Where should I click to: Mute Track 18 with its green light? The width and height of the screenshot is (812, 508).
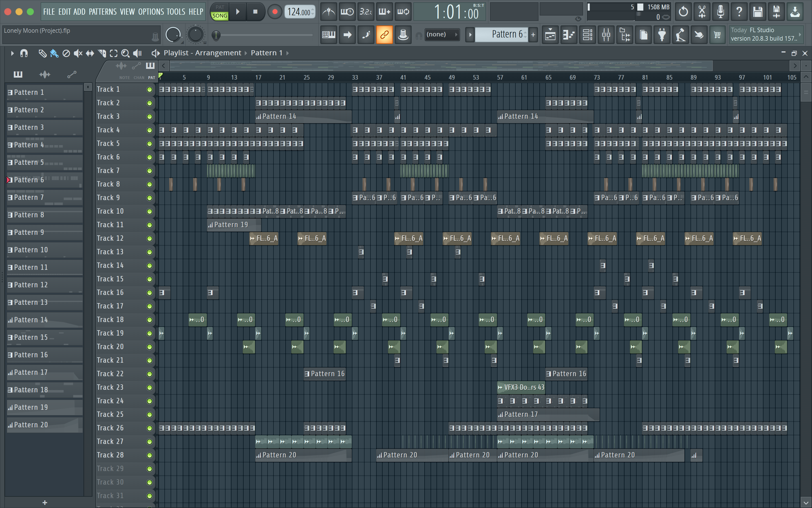coord(150,320)
